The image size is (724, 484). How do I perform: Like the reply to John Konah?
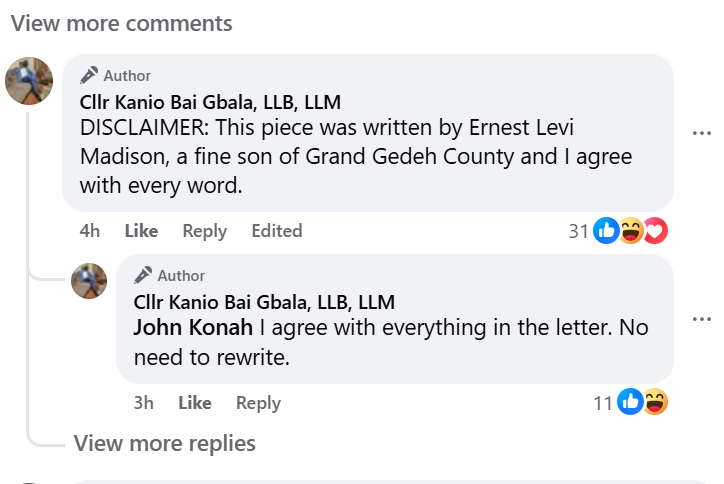(x=195, y=403)
